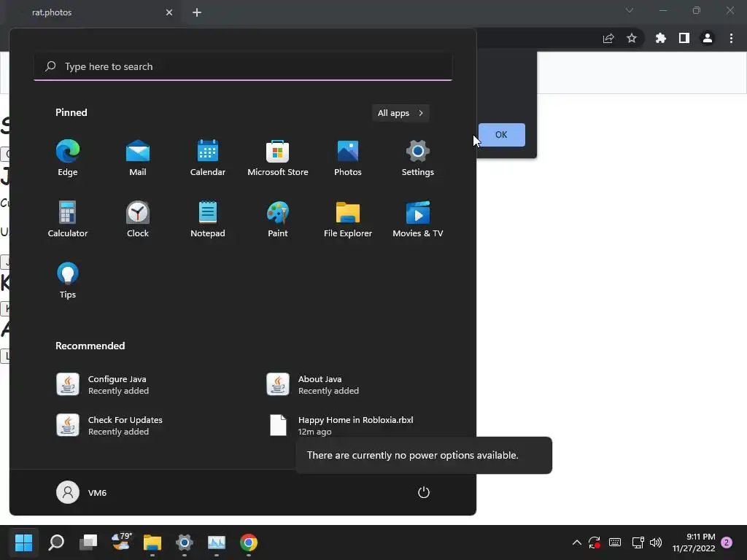Open Microsoft Store

click(x=278, y=158)
